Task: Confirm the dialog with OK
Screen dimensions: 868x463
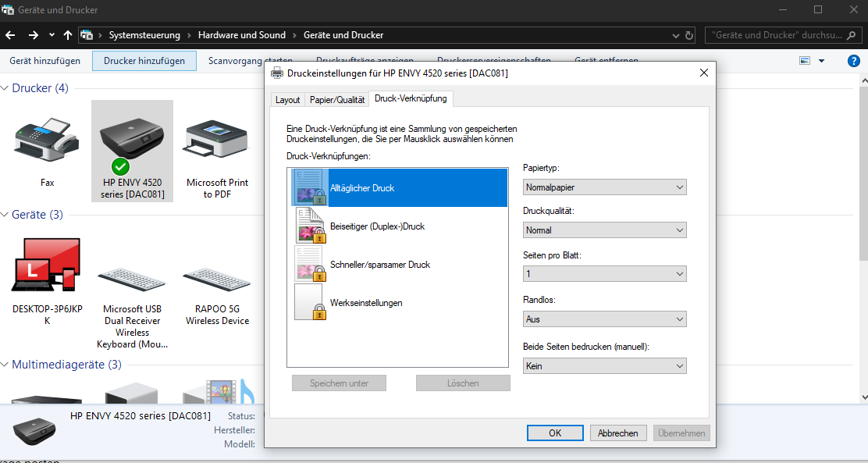Action: pyautogui.click(x=555, y=433)
